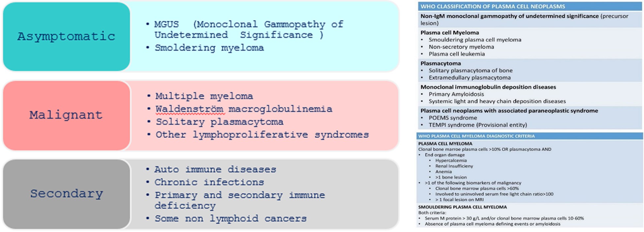Click the Smoldering myeloma bullet text
Screen dimensions: 644x232
209,48
